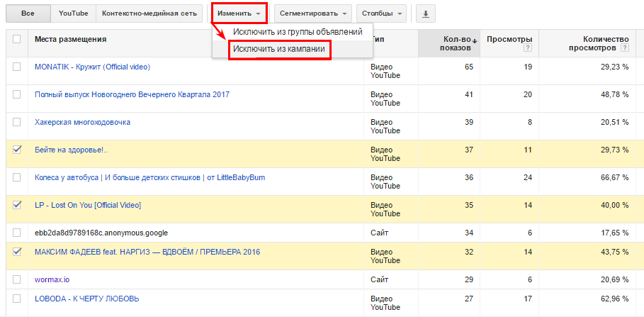Image resolution: width=644 pixels, height=317 pixels.
Task: Uncheck the Бейте на здоровье row checkbox
Action: click(x=17, y=150)
